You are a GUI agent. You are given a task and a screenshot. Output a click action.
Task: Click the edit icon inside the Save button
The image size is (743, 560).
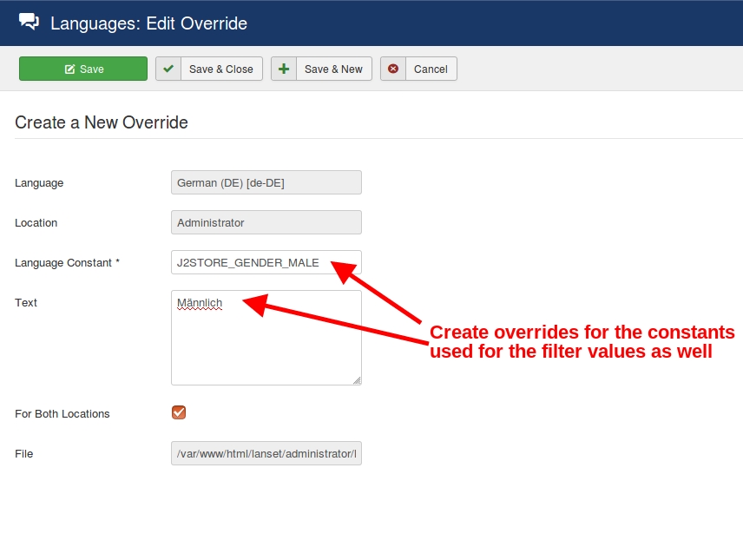69,69
